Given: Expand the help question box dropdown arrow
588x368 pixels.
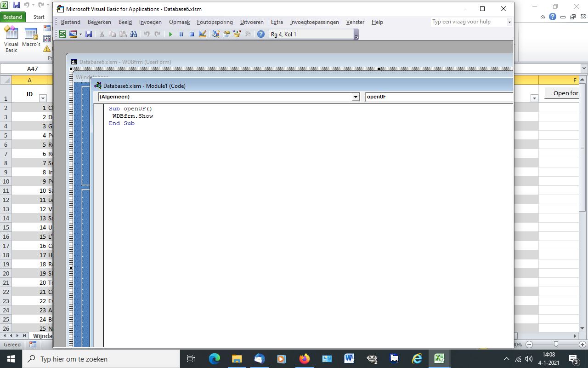Looking at the screenshot, I should pyautogui.click(x=509, y=22).
